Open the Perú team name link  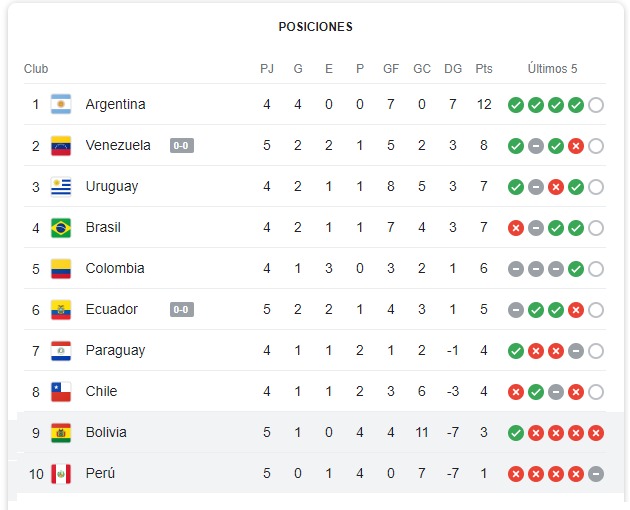point(100,473)
